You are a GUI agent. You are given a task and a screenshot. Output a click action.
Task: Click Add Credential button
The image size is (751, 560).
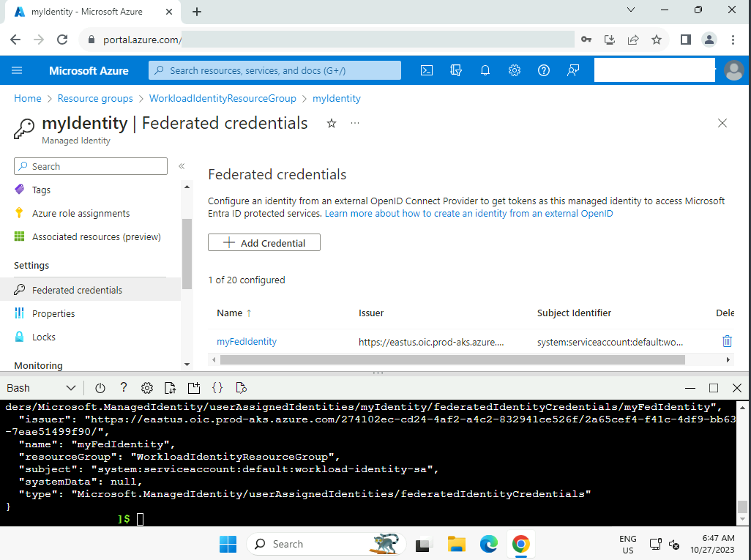coord(264,242)
